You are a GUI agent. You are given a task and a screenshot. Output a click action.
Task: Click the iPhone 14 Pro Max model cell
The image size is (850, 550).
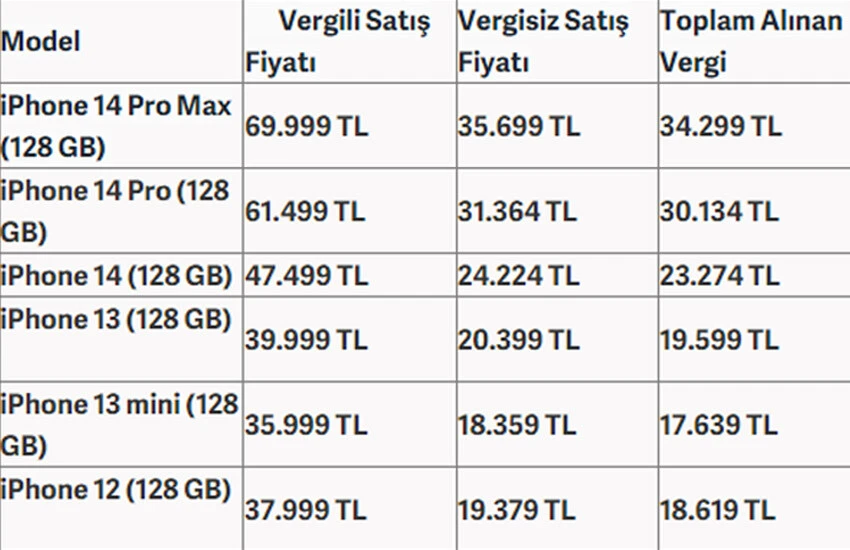pyautogui.click(x=116, y=126)
